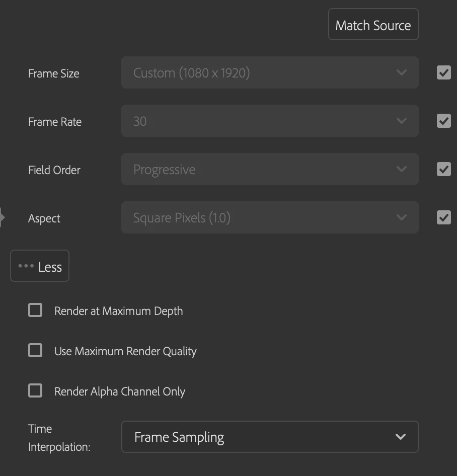Enable Render at Maximum Depth
Viewport: 457px width, 476px height.
coord(35,310)
